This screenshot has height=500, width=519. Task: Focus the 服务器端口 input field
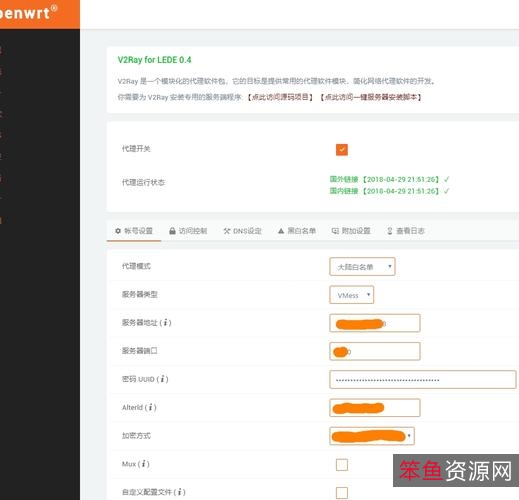coord(375,351)
